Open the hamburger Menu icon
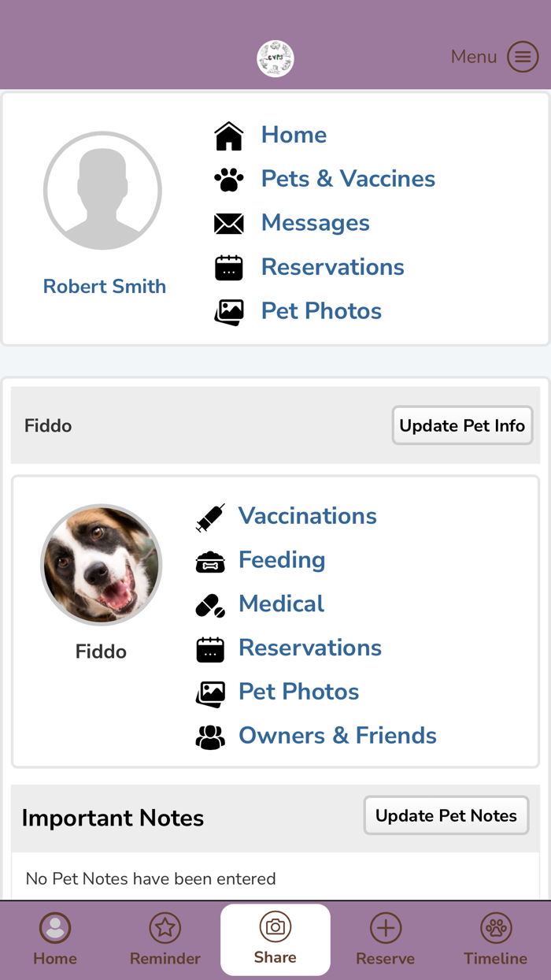The width and height of the screenshot is (551, 980). tap(522, 56)
